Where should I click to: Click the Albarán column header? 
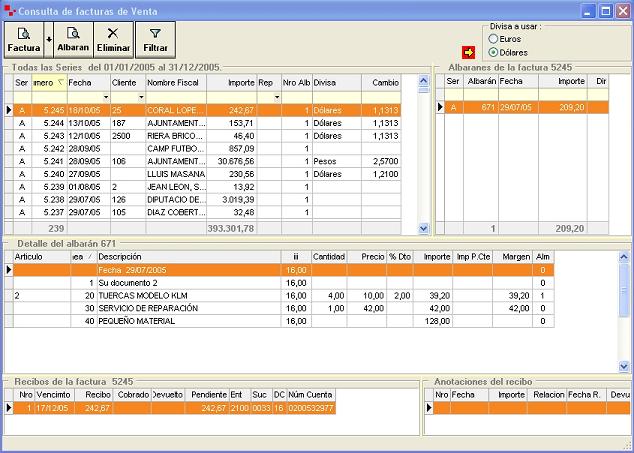coord(481,81)
